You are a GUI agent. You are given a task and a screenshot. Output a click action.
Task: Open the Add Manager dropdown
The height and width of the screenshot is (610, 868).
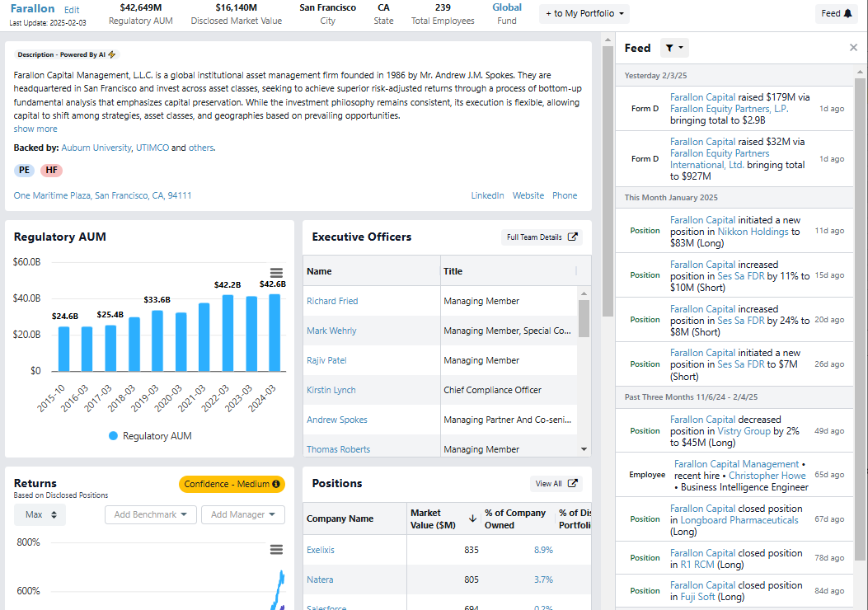coord(243,515)
